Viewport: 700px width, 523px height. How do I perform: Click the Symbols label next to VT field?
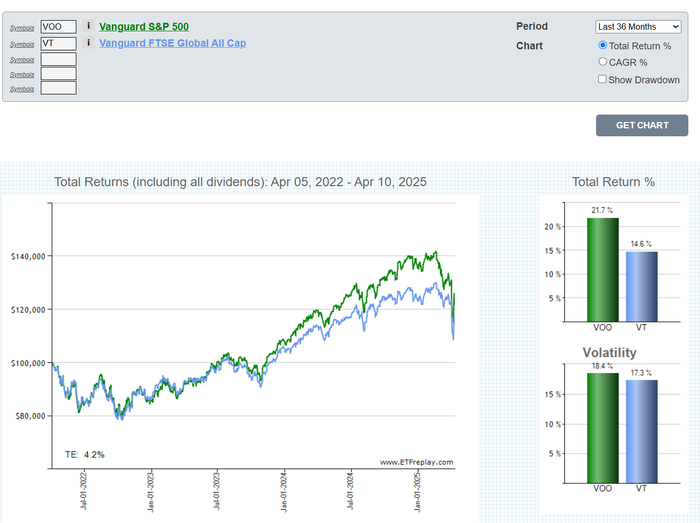tap(22, 44)
